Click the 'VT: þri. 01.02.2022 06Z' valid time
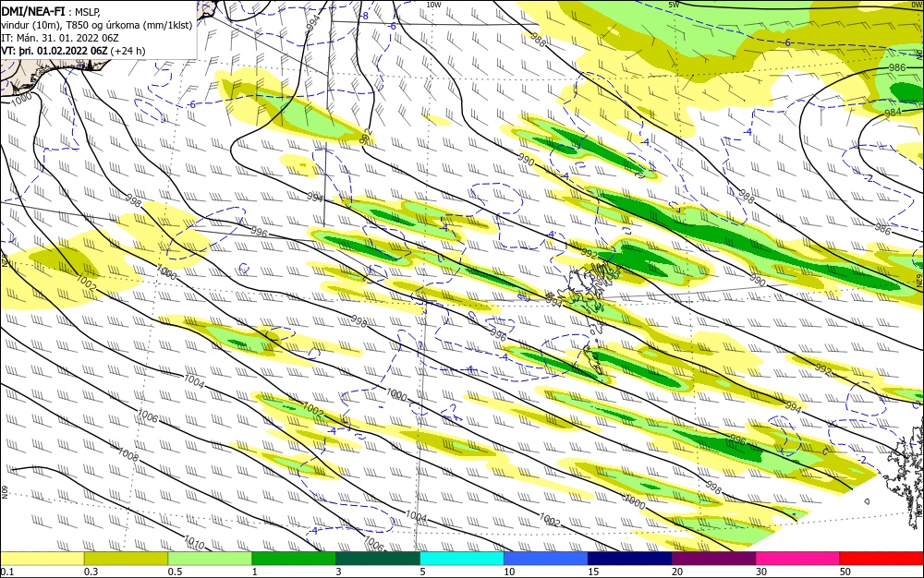The width and height of the screenshot is (924, 578). pyautogui.click(x=55, y=51)
